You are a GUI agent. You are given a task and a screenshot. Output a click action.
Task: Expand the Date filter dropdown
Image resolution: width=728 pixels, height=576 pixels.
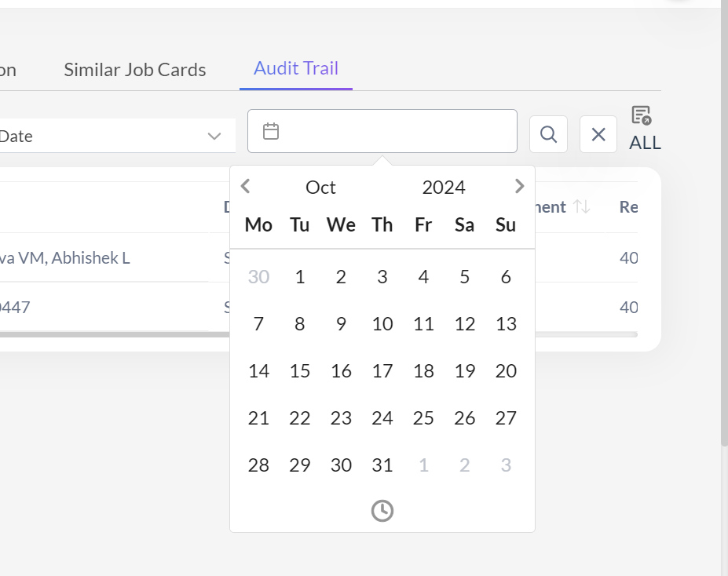(214, 137)
